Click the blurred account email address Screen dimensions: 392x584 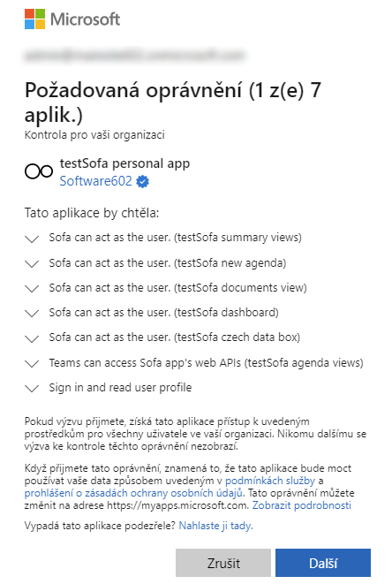click(x=135, y=56)
